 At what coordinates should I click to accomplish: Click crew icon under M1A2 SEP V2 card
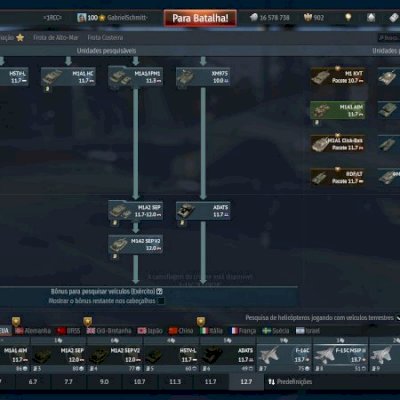pos(115,256)
